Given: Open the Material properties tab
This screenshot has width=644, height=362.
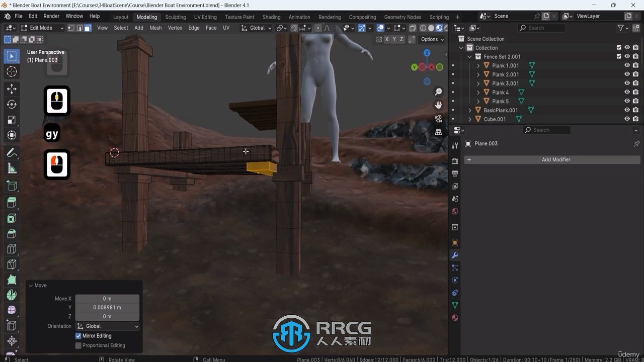Looking at the screenshot, I should [x=455, y=318].
